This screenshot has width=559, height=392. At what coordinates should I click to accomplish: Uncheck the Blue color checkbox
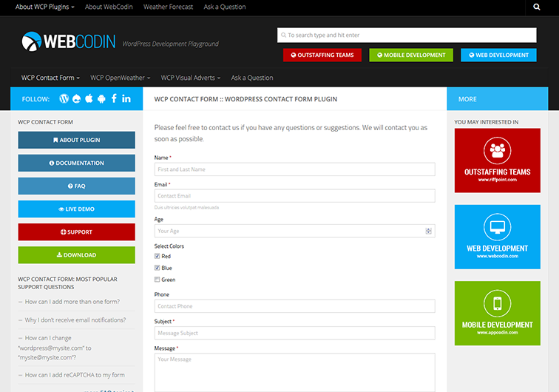(x=157, y=268)
